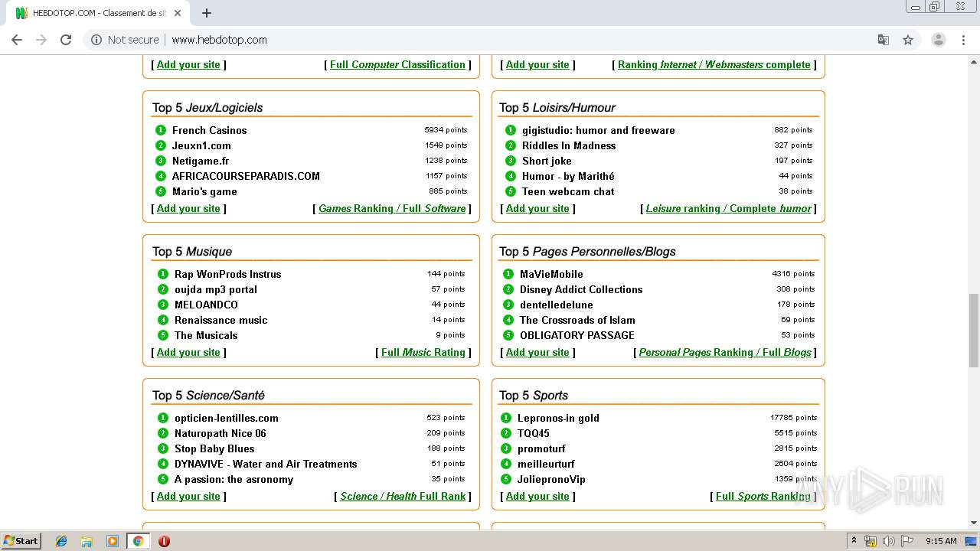
Task: Click the 9:15 AM system clock
Action: (x=941, y=541)
